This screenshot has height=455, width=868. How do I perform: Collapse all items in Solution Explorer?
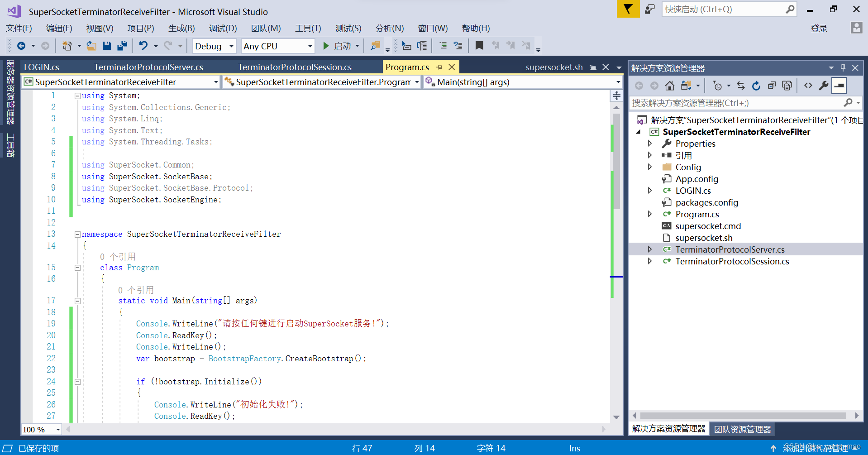click(x=772, y=86)
